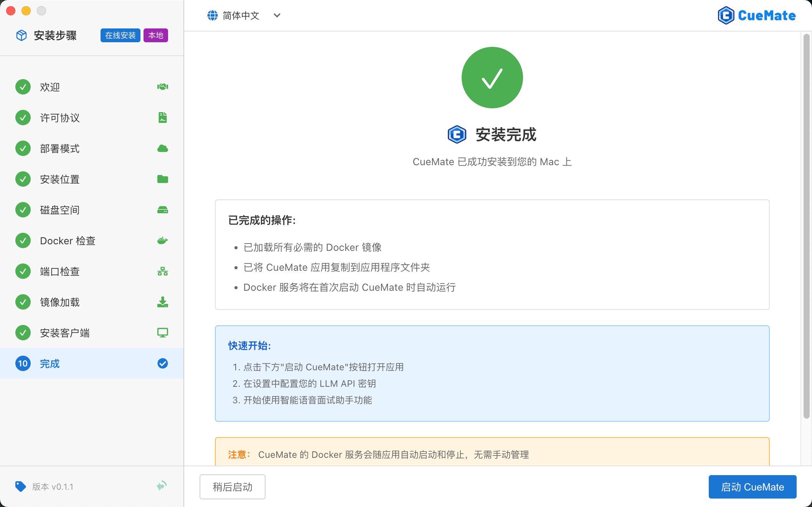
Task: Click the green checkmark beside 许可协议
Action: (23, 118)
